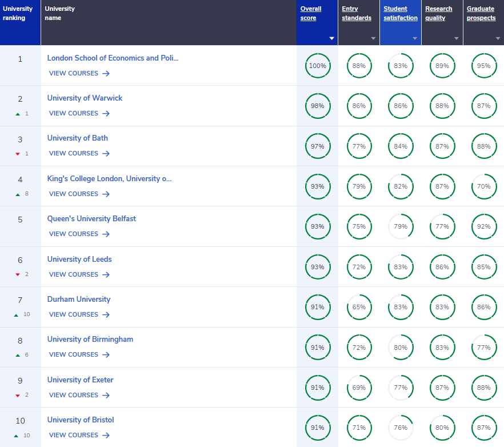Screen dimensions: 504x447
Task: View courses for King's College London
Action: (x=79, y=194)
